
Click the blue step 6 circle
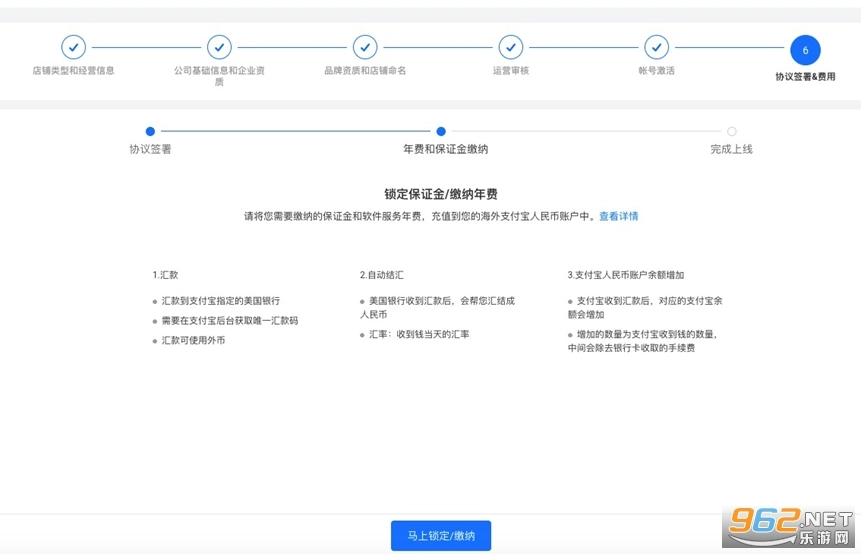805,50
